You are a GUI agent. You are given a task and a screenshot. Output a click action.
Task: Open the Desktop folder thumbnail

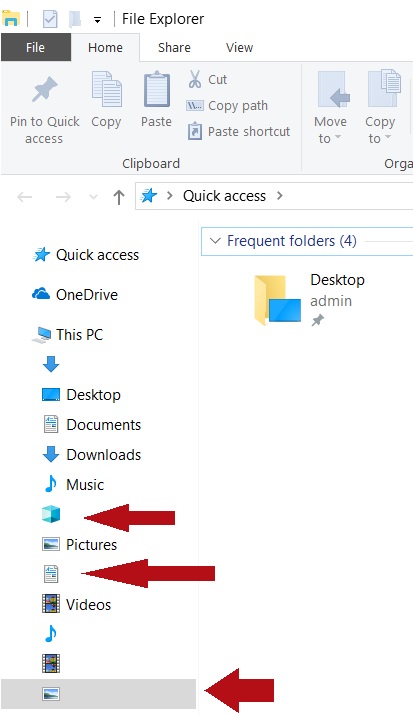click(277, 300)
